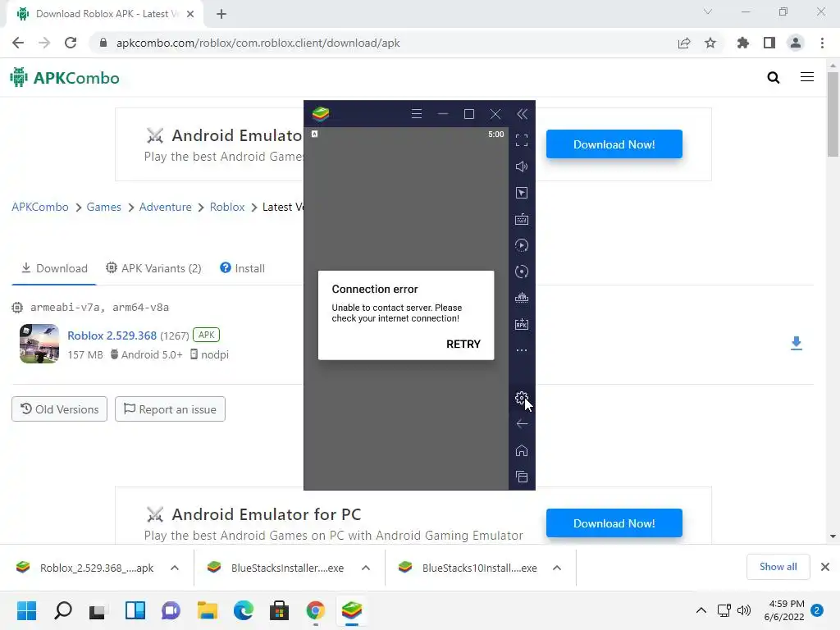Expand Roblox apk download item options
The image size is (840, 630).
(175, 568)
